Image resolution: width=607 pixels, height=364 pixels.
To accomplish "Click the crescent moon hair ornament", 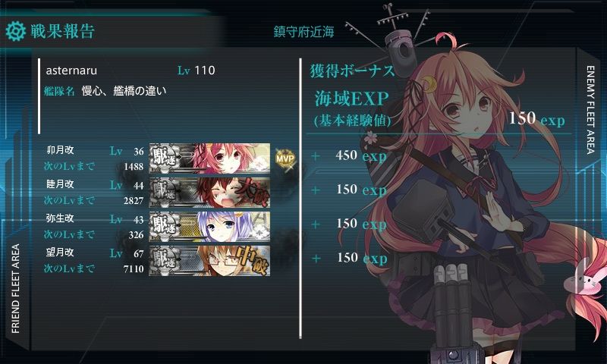I will (x=429, y=84).
